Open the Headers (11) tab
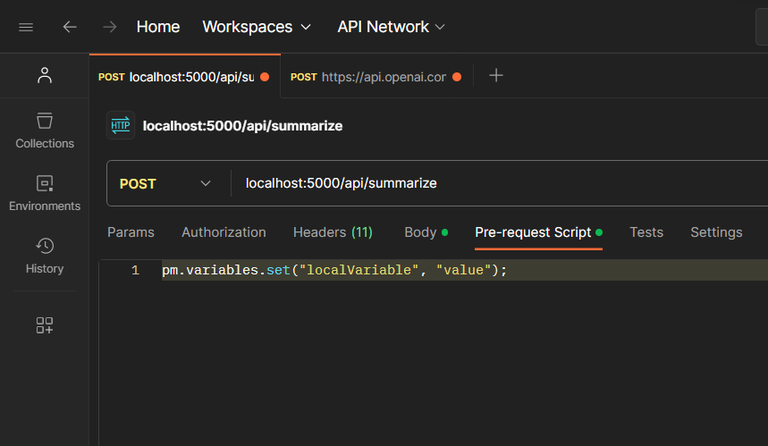Viewport: 768px width, 446px height. tap(332, 232)
